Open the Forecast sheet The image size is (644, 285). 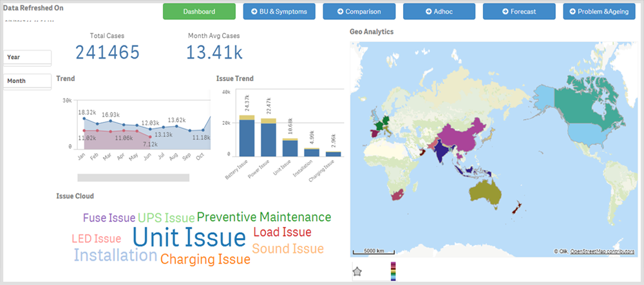pos(519,12)
